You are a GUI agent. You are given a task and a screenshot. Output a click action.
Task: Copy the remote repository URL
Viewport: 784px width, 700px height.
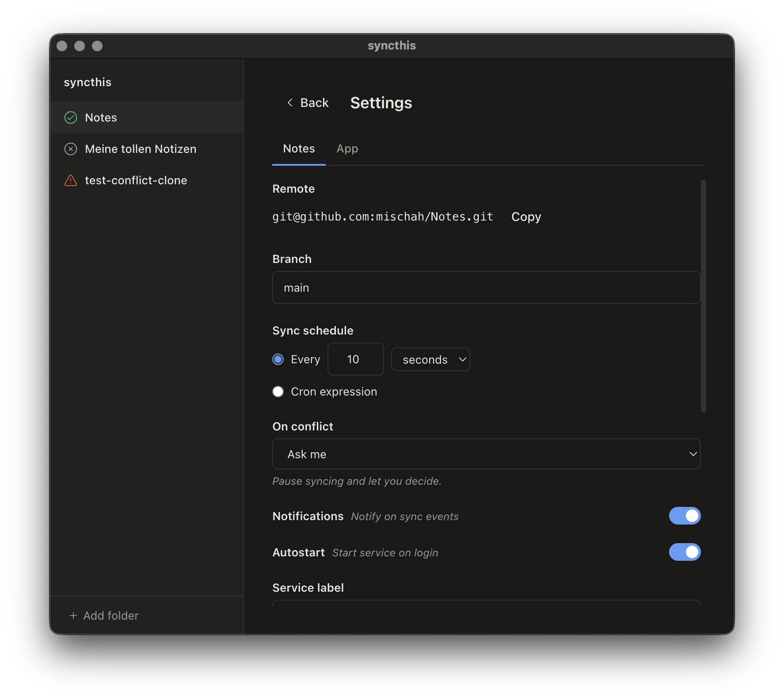526,217
